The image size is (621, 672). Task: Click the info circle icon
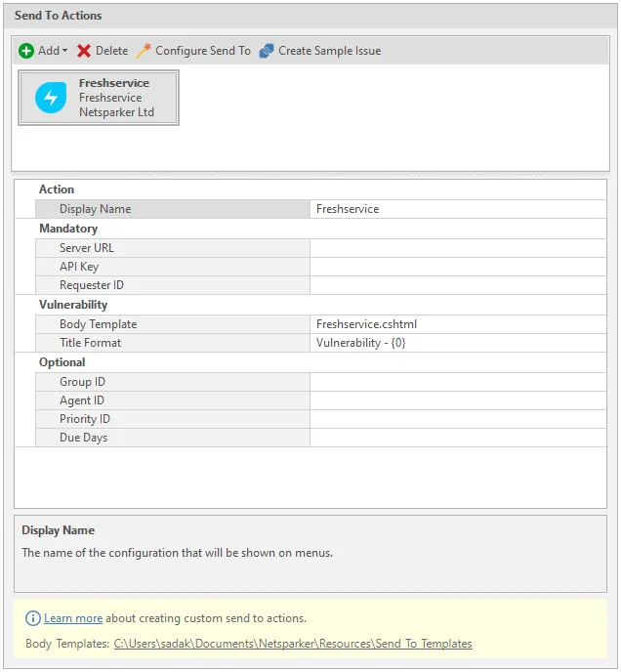pos(33,618)
